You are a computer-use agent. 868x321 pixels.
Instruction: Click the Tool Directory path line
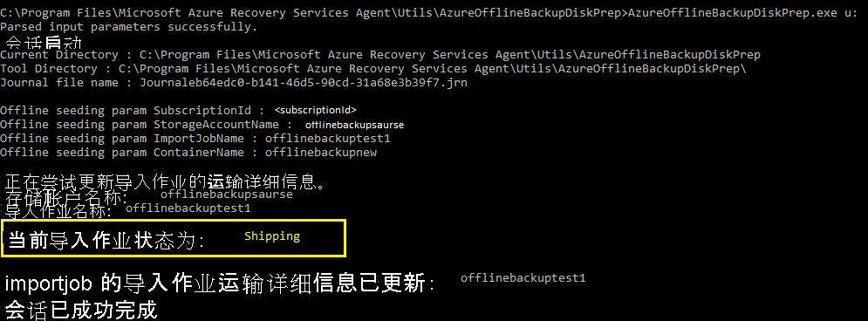point(373,69)
